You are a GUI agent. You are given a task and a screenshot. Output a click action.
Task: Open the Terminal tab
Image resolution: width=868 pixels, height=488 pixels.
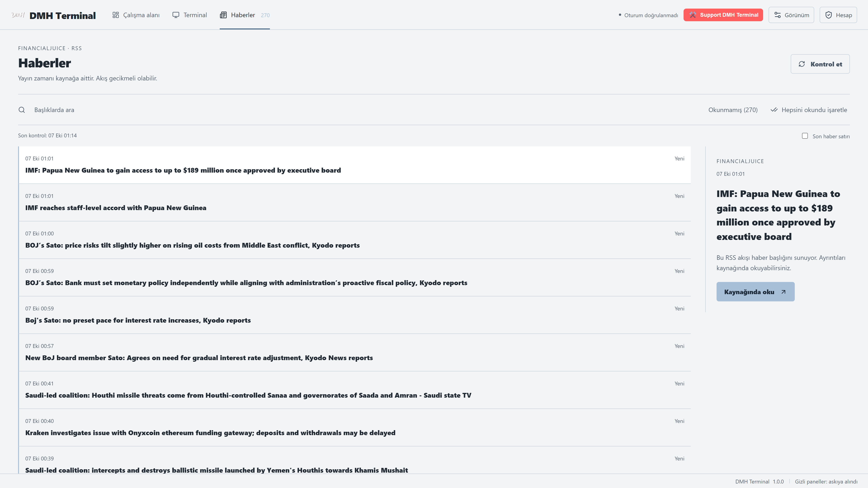tap(189, 15)
